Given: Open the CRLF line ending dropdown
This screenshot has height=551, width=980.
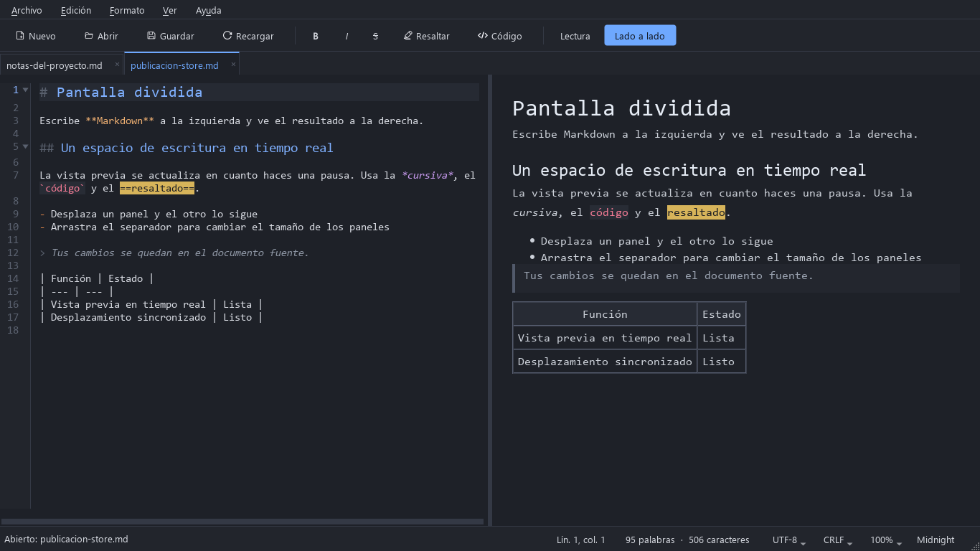Looking at the screenshot, I should point(839,540).
